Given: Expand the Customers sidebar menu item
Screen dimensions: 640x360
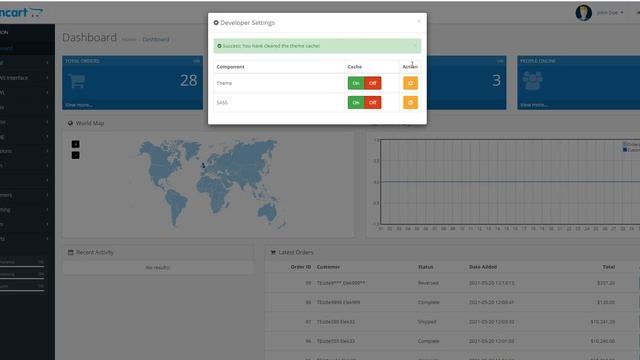Looking at the screenshot, I should click(27, 195).
